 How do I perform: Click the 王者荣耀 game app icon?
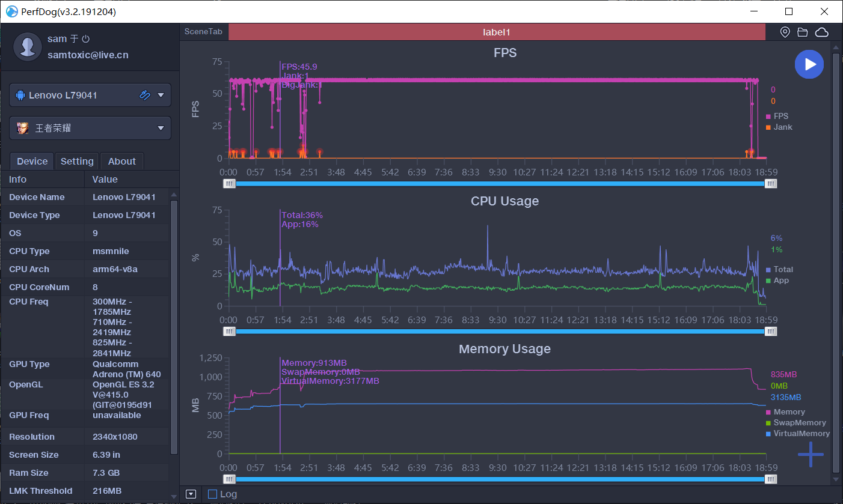pyautogui.click(x=22, y=128)
